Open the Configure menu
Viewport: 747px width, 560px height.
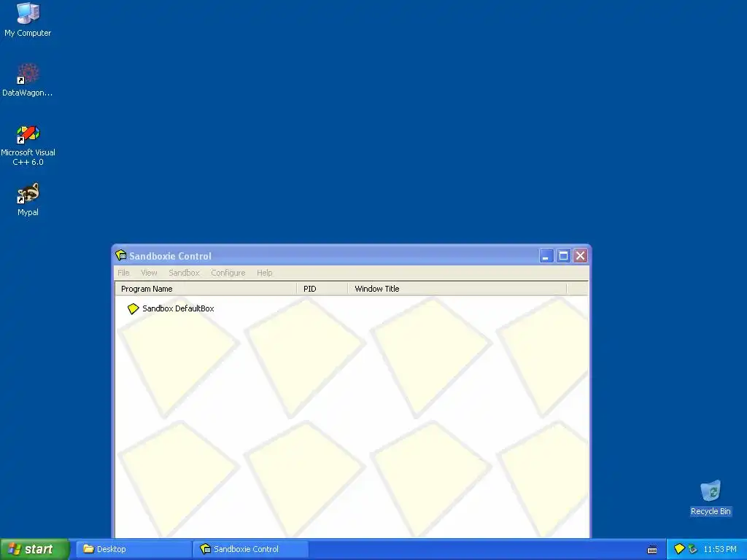point(228,273)
